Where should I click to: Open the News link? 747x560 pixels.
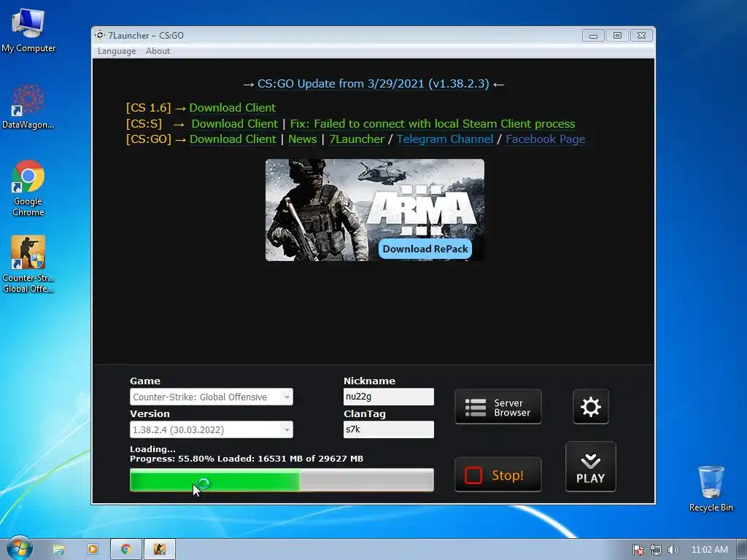[303, 139]
